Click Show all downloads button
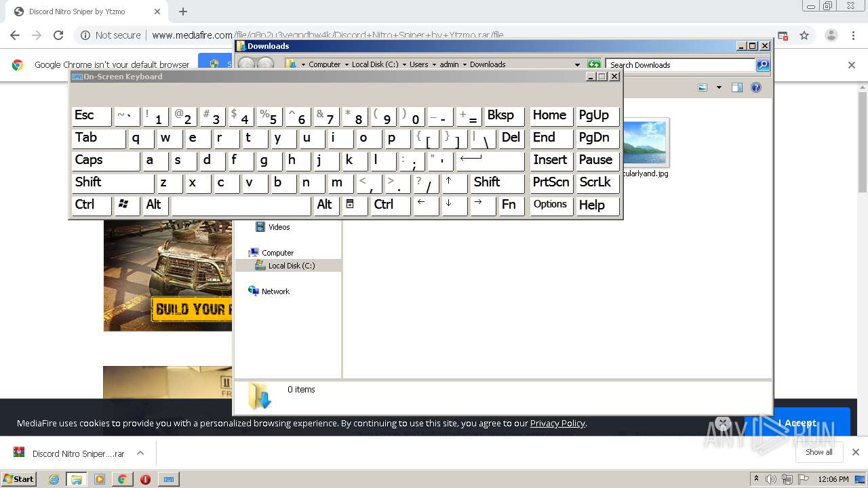 click(819, 452)
